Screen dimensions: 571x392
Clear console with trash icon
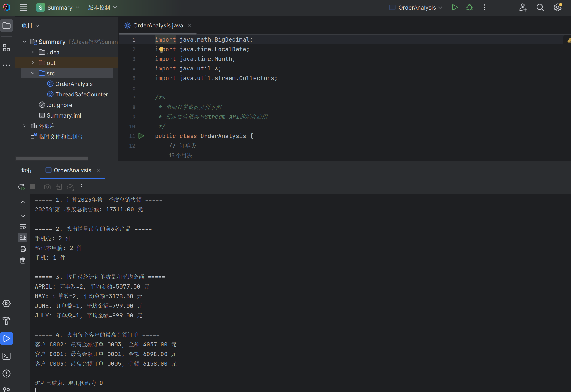[23, 260]
